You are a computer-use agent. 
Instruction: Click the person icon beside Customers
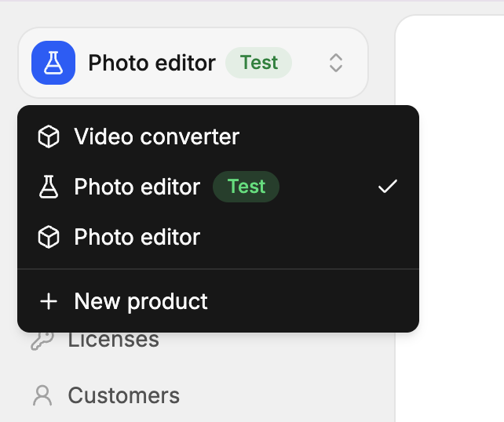pos(42,395)
